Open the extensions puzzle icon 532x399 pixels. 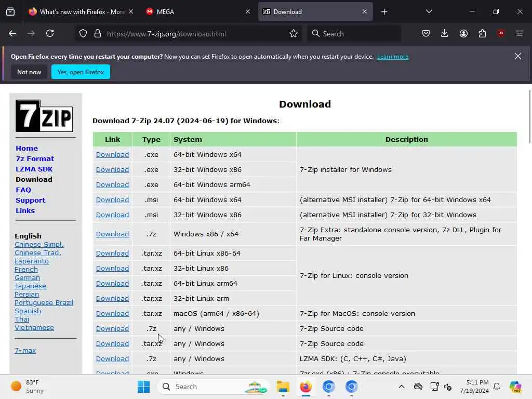[482, 34]
